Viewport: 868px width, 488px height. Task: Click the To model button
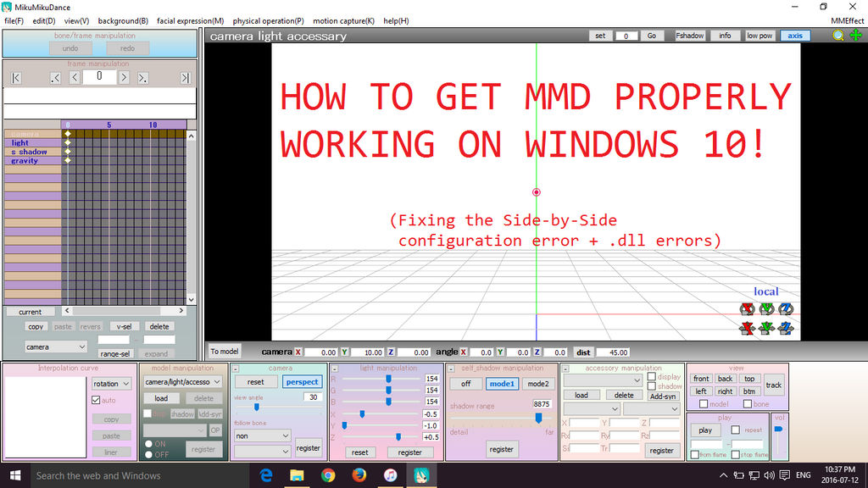(224, 352)
